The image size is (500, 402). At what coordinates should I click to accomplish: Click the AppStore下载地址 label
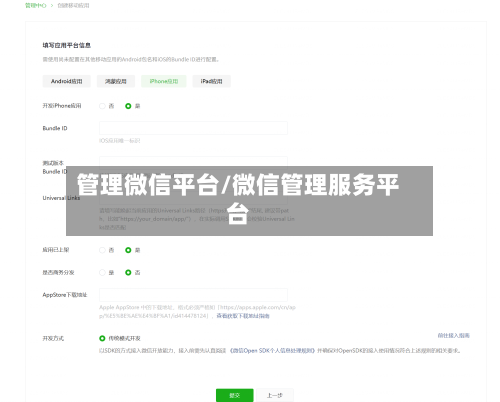click(x=65, y=295)
